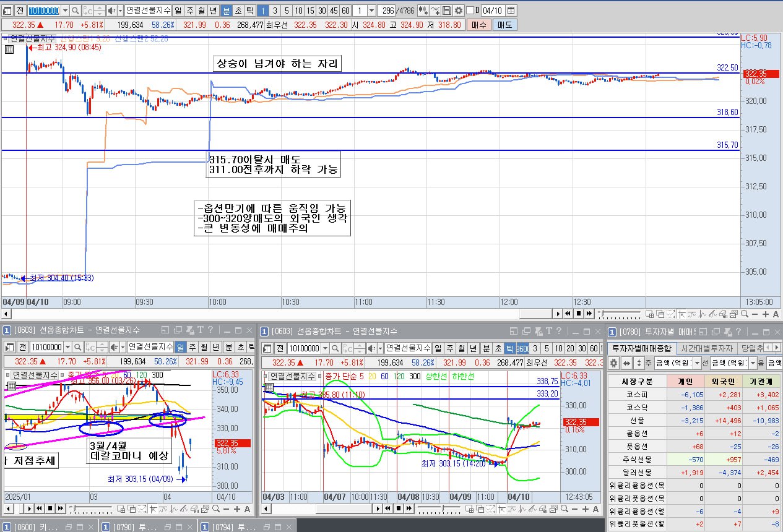The image size is (783, 532).
Task: Select the 1-minute interval button in top toolbar
Action: 262,11
